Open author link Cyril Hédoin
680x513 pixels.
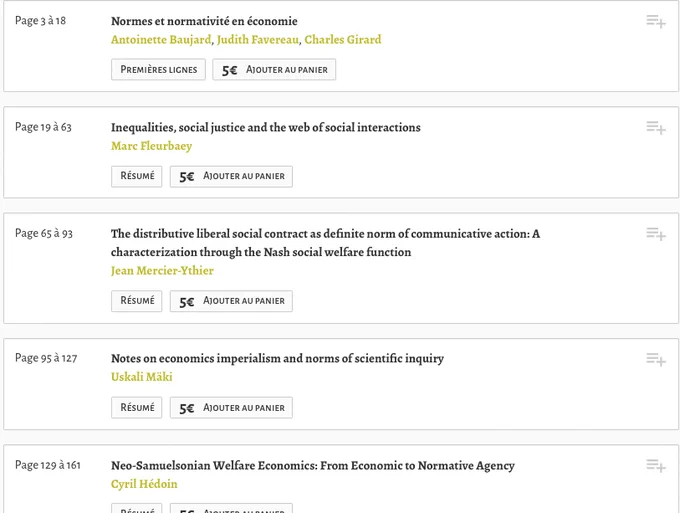click(144, 484)
